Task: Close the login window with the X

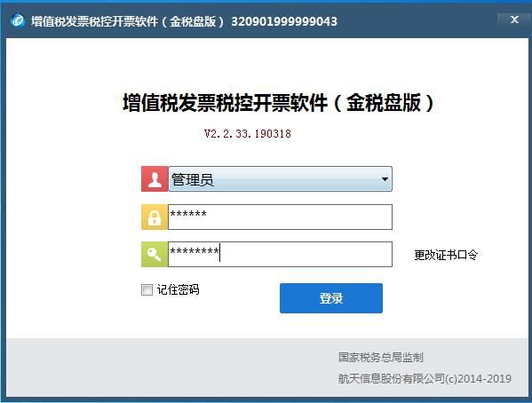Action: (514, 20)
